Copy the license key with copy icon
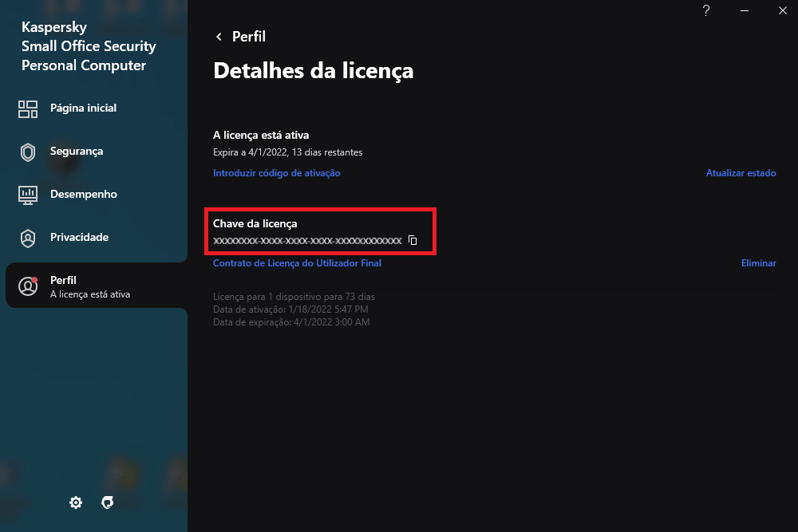This screenshot has width=798, height=532. pos(413,240)
